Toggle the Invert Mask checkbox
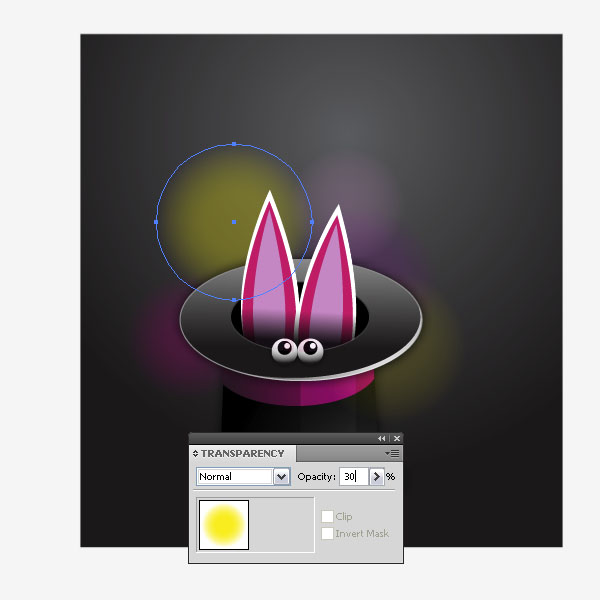Viewport: 600px width, 600px height. (x=327, y=533)
